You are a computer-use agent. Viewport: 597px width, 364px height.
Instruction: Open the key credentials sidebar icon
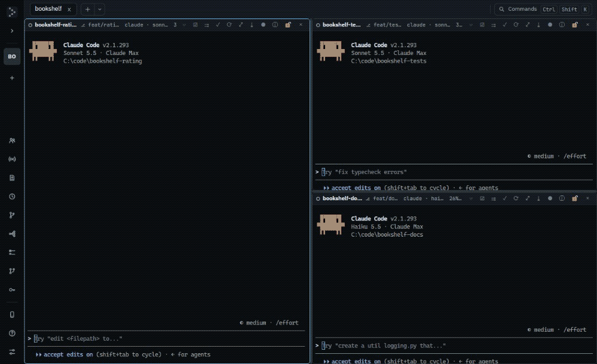coord(12,290)
